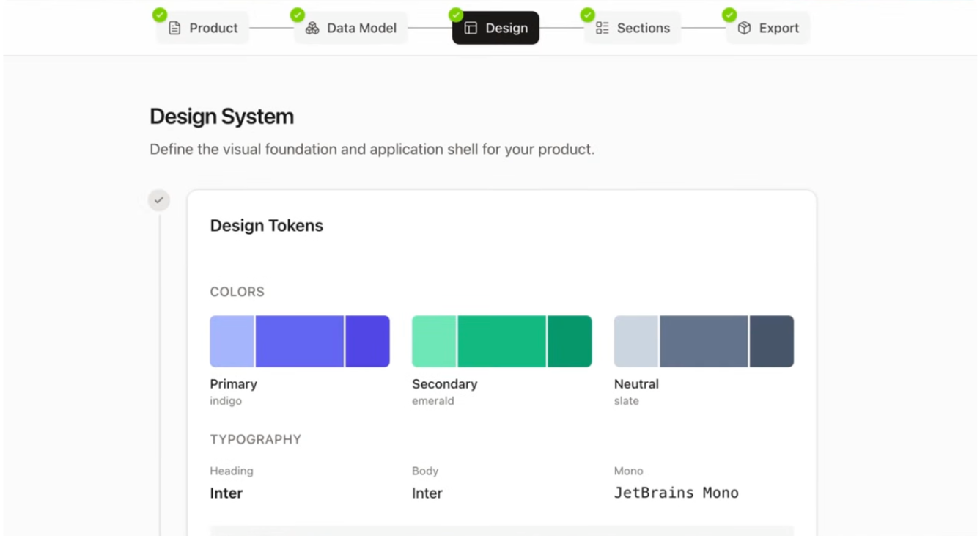Viewport: 980px width, 536px height.
Task: Pick the light indigo Primary swatch
Action: click(232, 341)
